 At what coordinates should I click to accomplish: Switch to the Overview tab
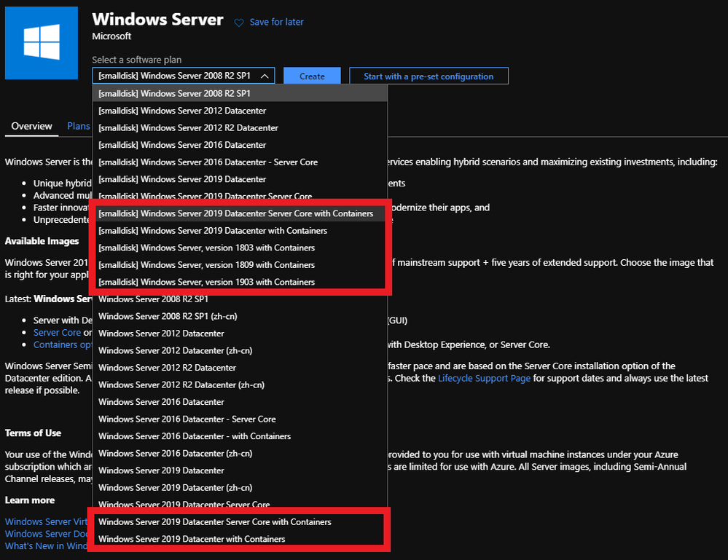pyautogui.click(x=31, y=126)
